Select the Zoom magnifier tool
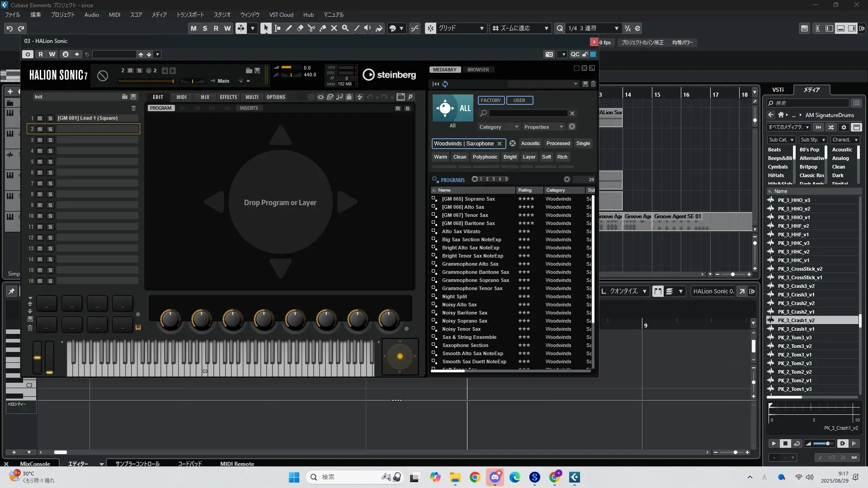The height and width of the screenshot is (488, 868). (345, 28)
